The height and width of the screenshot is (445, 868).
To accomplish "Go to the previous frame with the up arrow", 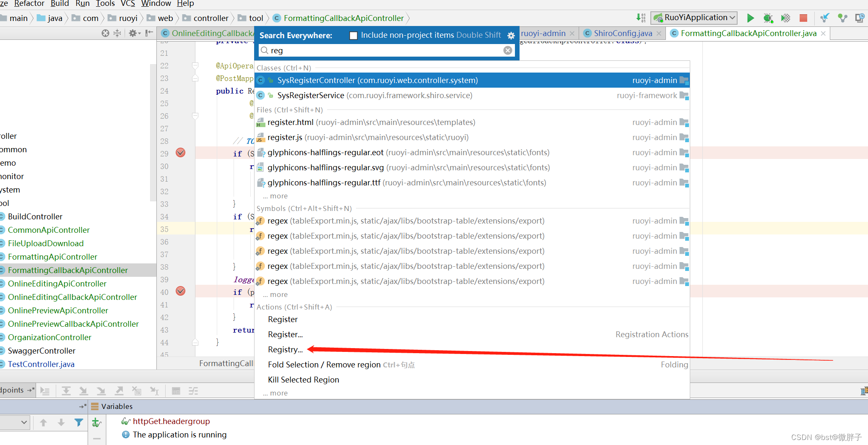I will pyautogui.click(x=43, y=422).
